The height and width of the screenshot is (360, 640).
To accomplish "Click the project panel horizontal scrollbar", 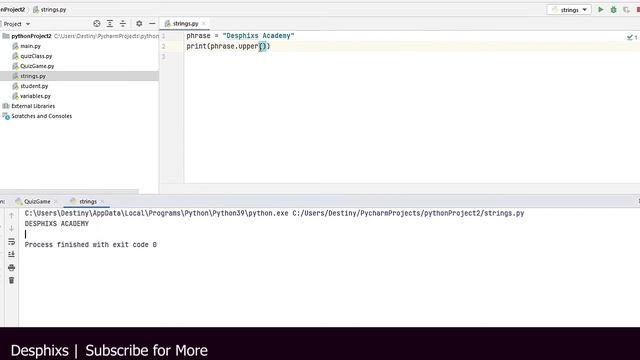I will coord(69,191).
